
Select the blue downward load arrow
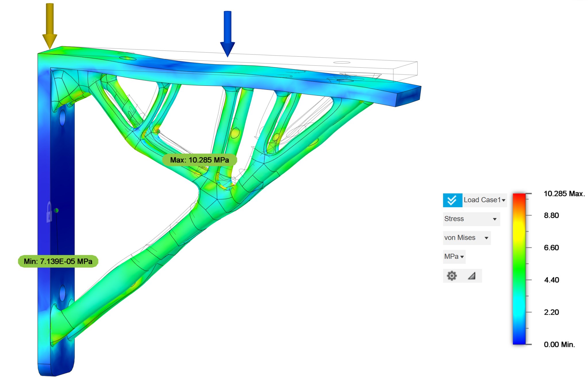tap(227, 33)
